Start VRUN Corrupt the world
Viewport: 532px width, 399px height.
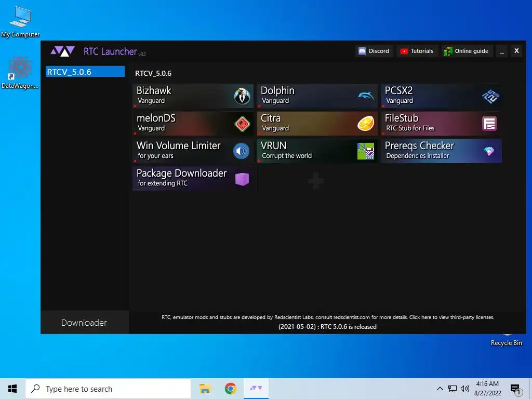pyautogui.click(x=317, y=151)
